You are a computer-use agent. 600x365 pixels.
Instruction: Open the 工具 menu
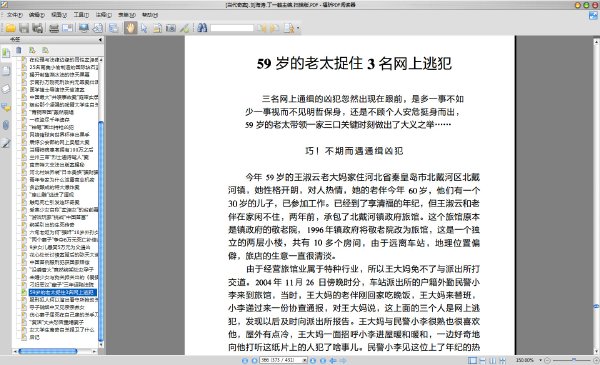coord(81,15)
